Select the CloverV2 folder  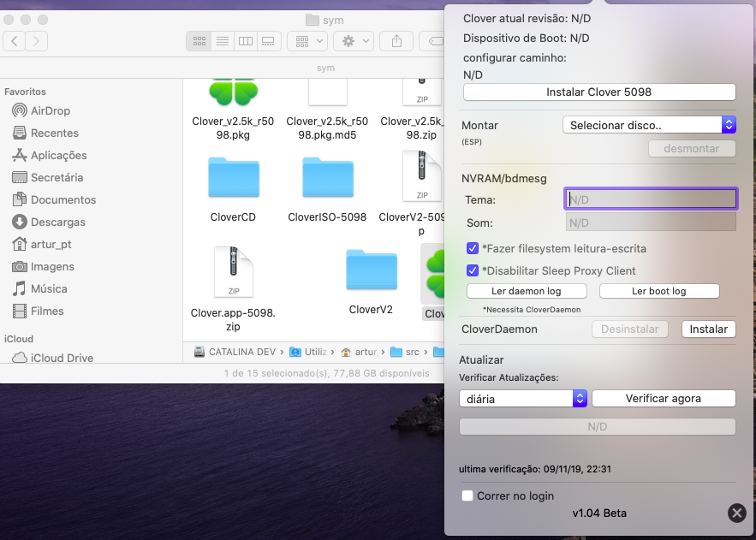pyautogui.click(x=372, y=282)
